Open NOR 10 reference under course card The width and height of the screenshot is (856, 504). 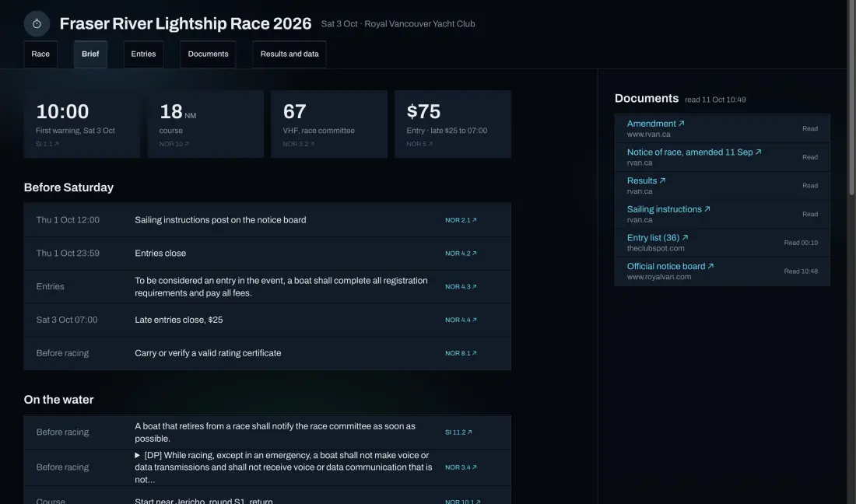[x=174, y=144]
